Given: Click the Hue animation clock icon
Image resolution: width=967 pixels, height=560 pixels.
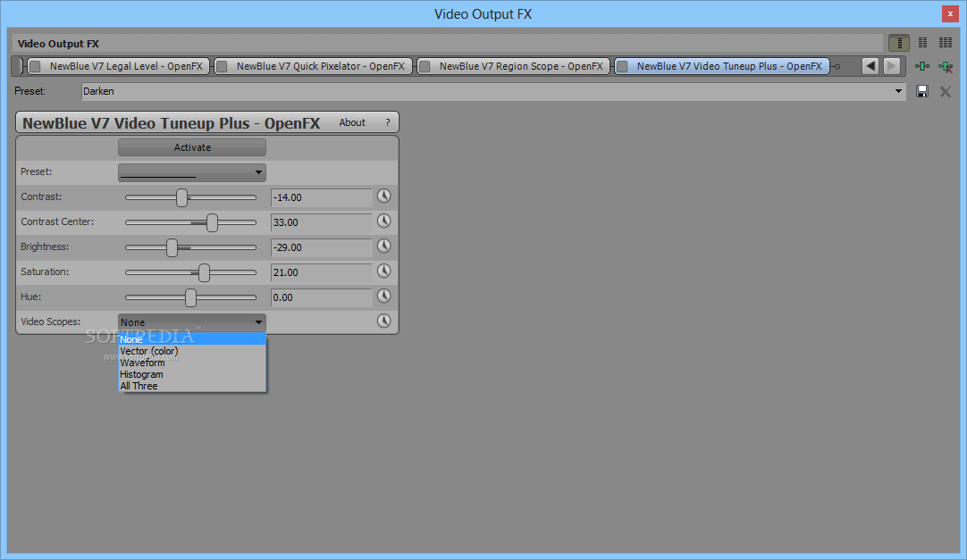Looking at the screenshot, I should (383, 297).
